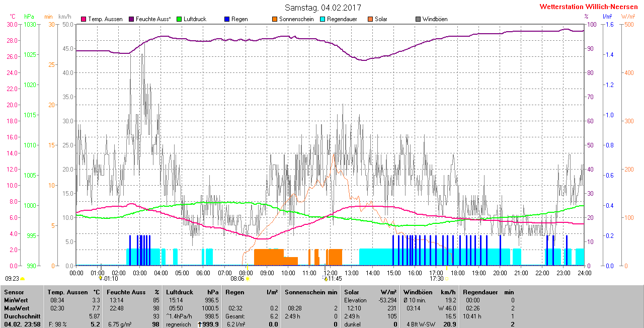Click the 'Sensor' table header
Viewport: 644px width, 328px height.
(x=14, y=292)
